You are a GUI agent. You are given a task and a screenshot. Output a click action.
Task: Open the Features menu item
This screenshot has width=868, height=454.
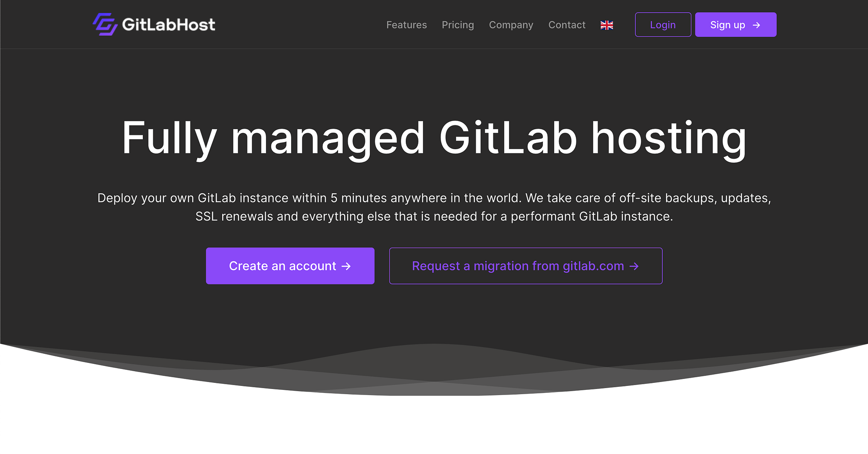tap(407, 25)
